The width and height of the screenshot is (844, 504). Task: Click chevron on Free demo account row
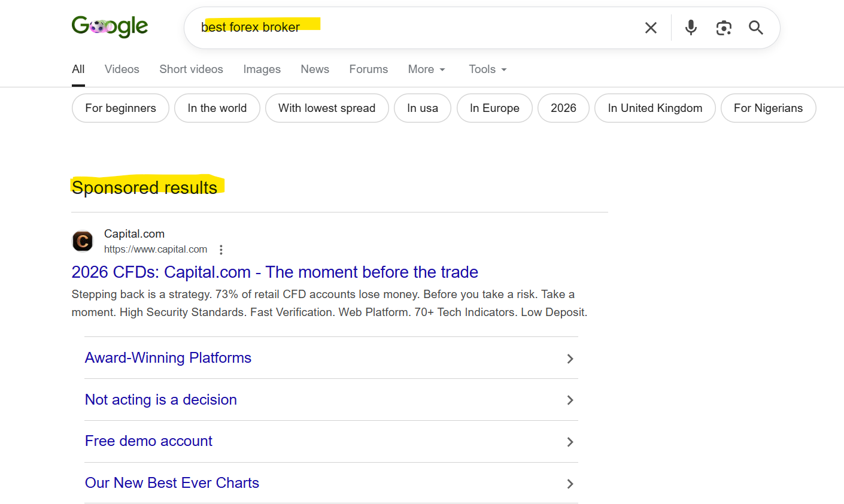pos(570,442)
